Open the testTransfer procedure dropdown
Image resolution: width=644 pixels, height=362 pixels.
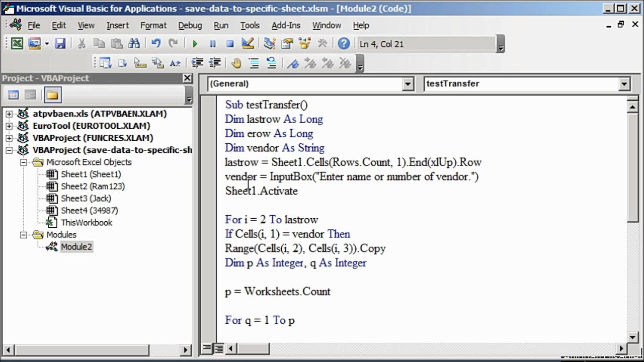click(624, 84)
